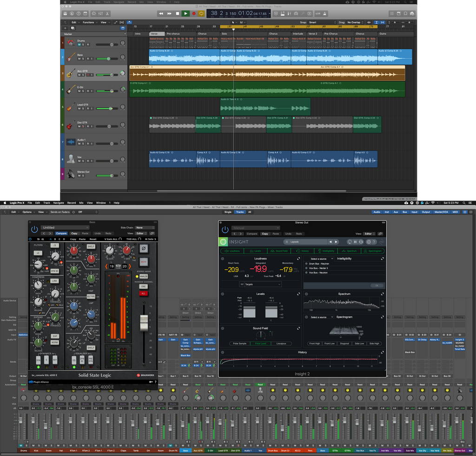Click the Insight help question mark icon
This screenshot has height=456, width=476.
coord(374,242)
